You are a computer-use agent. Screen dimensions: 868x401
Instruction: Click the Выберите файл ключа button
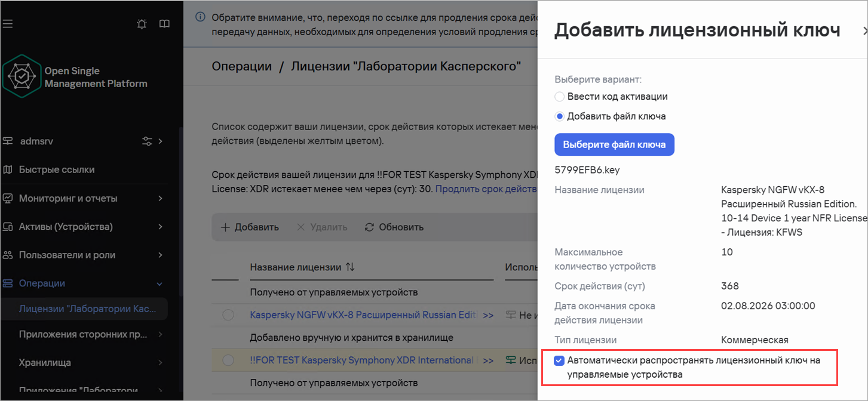tap(614, 144)
